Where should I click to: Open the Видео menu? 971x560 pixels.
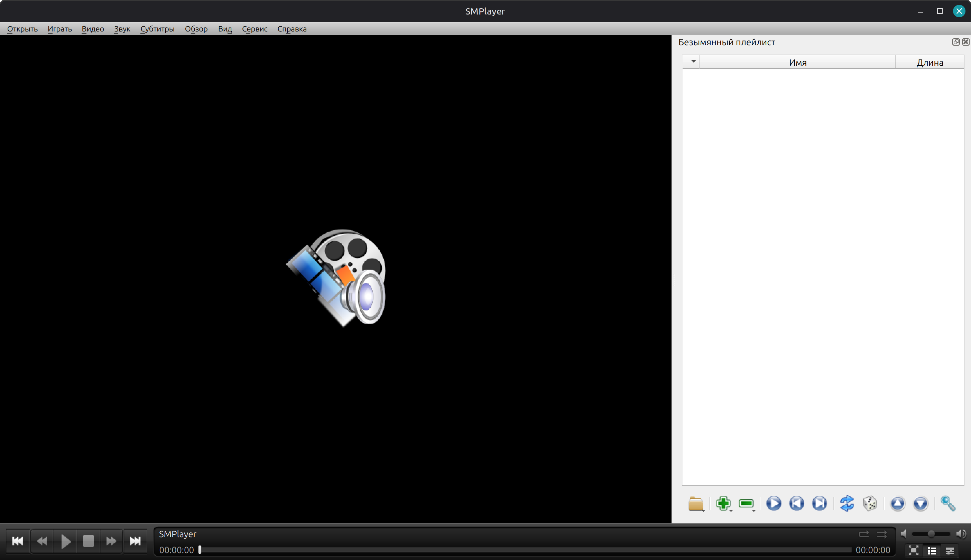pos(93,29)
